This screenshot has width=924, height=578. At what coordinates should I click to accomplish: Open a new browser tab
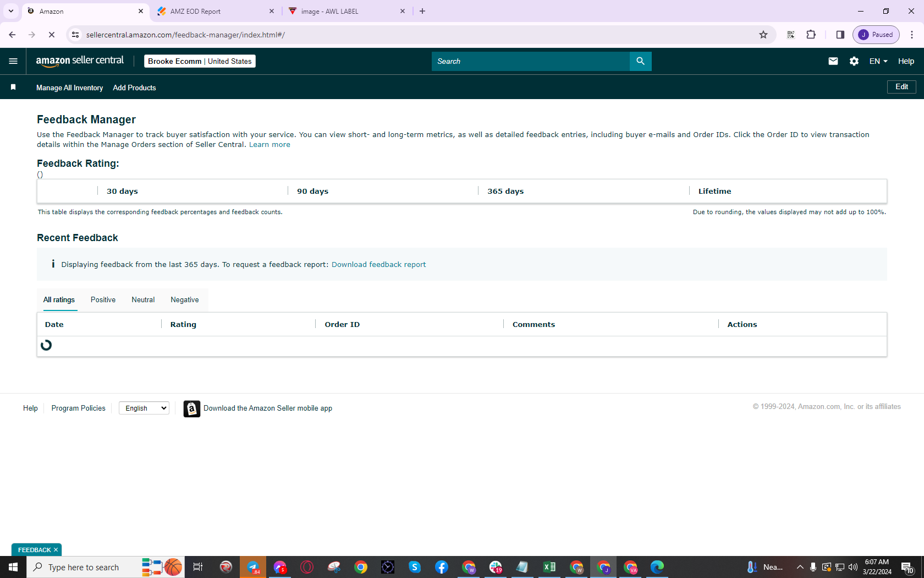[422, 11]
